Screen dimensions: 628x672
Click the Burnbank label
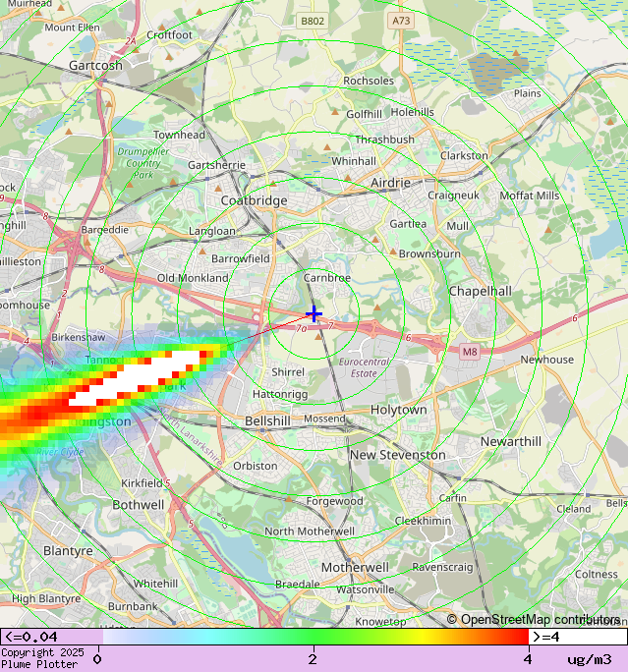133,606
